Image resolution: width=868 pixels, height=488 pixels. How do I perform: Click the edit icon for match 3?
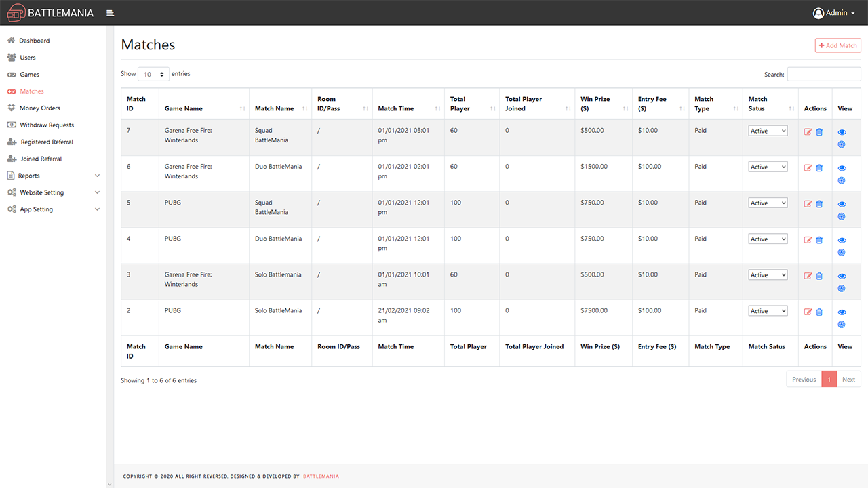[x=808, y=276]
